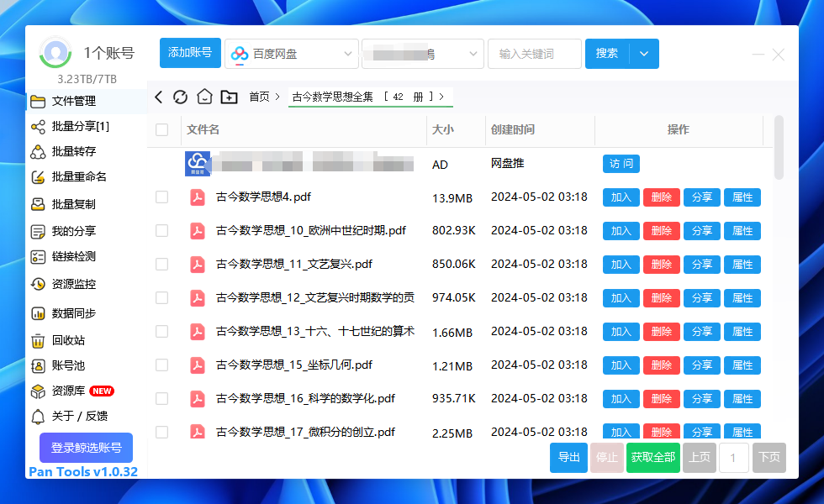Open the 百度网盘 cloud drive dropdown
The height and width of the screenshot is (504, 824).
(x=292, y=54)
